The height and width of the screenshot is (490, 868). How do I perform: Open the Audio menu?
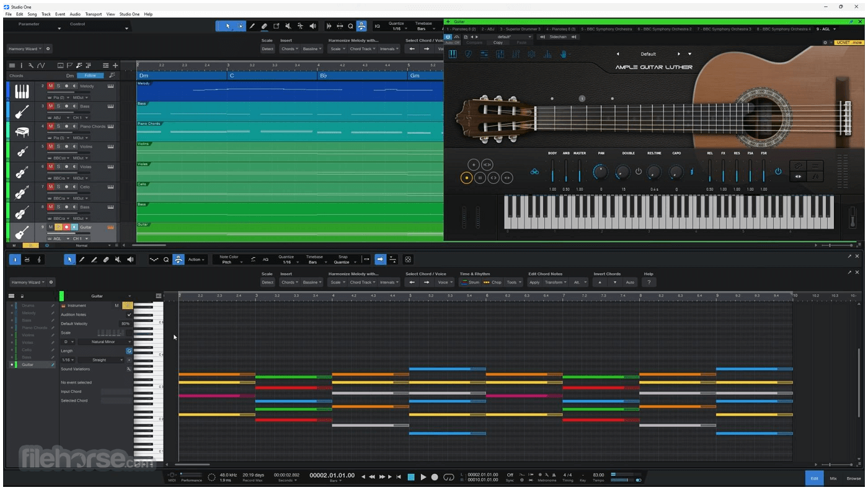click(75, 14)
